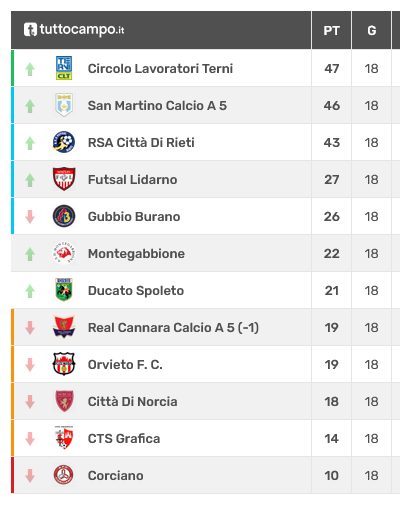The image size is (400, 508).
Task: Select the RSA Città Di Rieti badge
Action: tap(64, 142)
